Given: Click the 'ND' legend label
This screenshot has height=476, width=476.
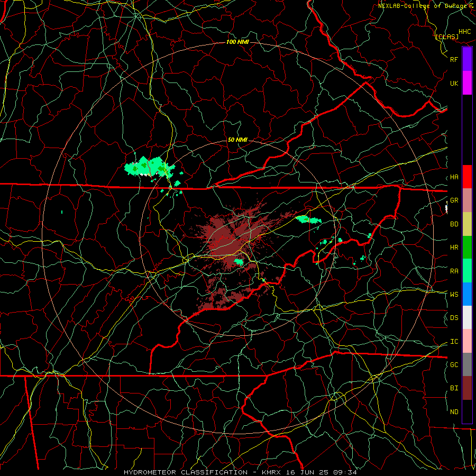Looking at the screenshot, I should (x=454, y=412).
